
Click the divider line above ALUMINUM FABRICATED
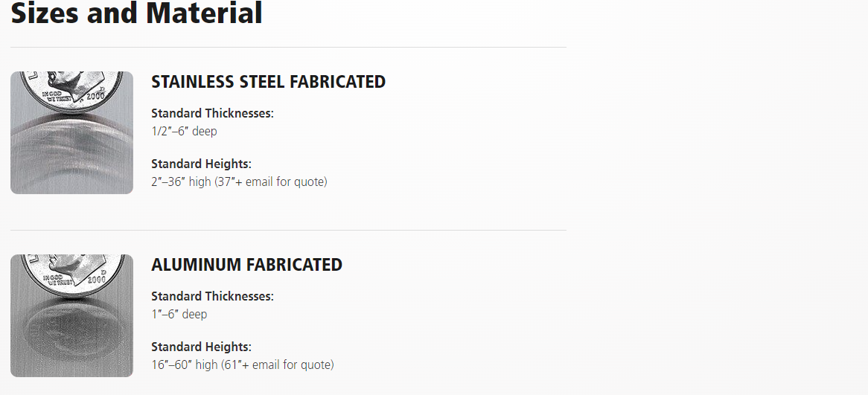pos(288,230)
